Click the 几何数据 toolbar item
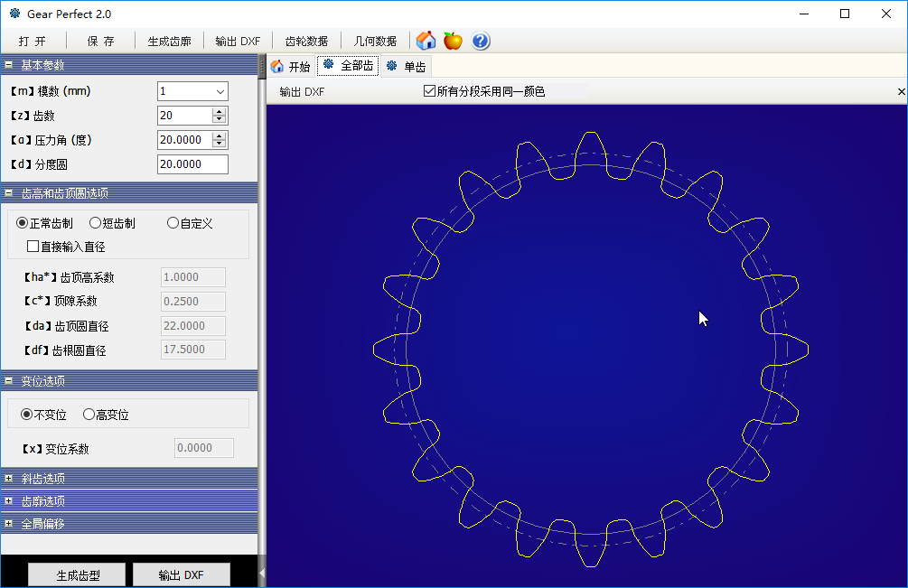This screenshot has height=588, width=908. pos(375,42)
